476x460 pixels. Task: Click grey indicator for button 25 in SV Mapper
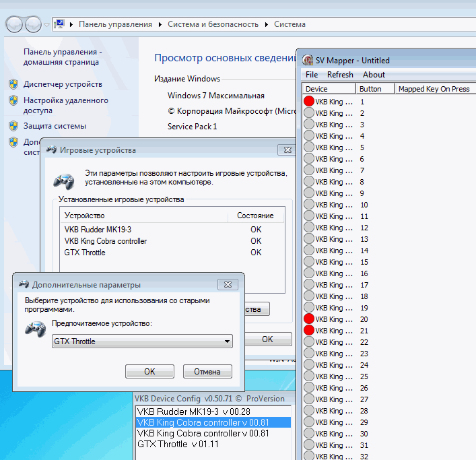(x=309, y=376)
